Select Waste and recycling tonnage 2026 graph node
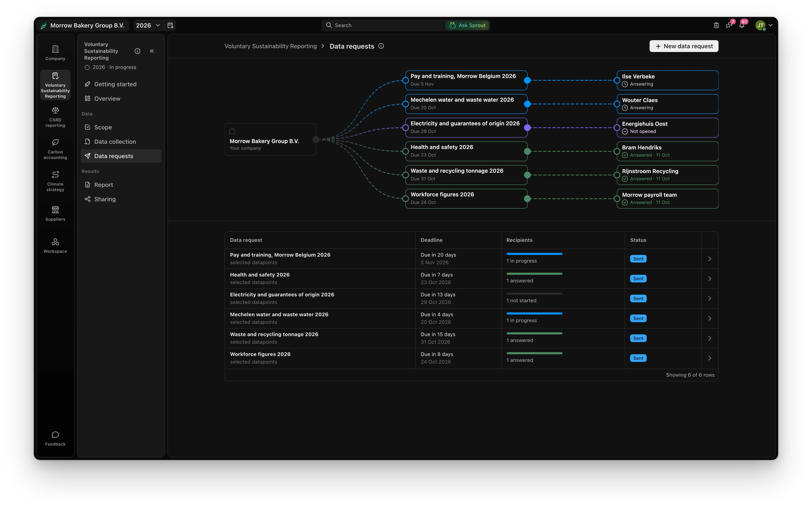The image size is (812, 509). pyautogui.click(x=466, y=175)
